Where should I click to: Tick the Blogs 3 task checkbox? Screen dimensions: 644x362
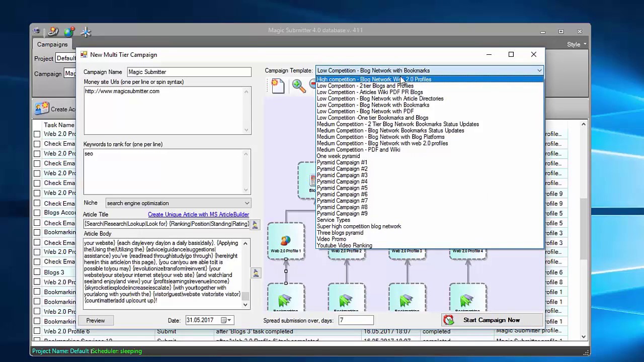point(37,273)
